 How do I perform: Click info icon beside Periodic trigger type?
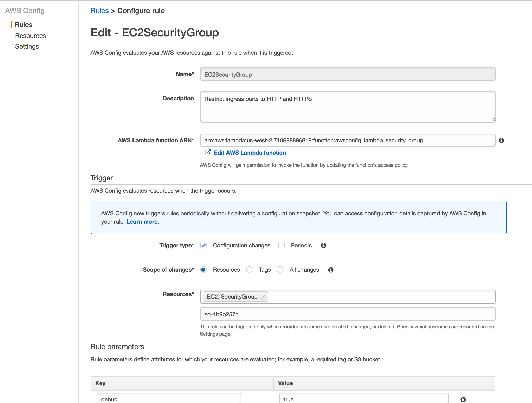(x=323, y=245)
